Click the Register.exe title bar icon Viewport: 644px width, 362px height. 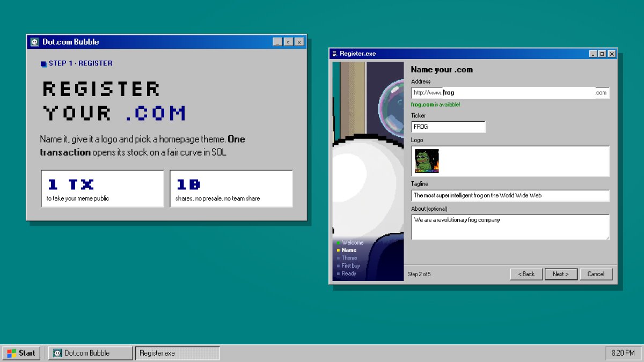(x=334, y=54)
